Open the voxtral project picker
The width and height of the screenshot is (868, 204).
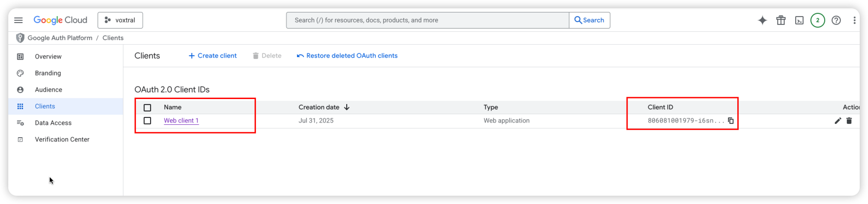120,20
